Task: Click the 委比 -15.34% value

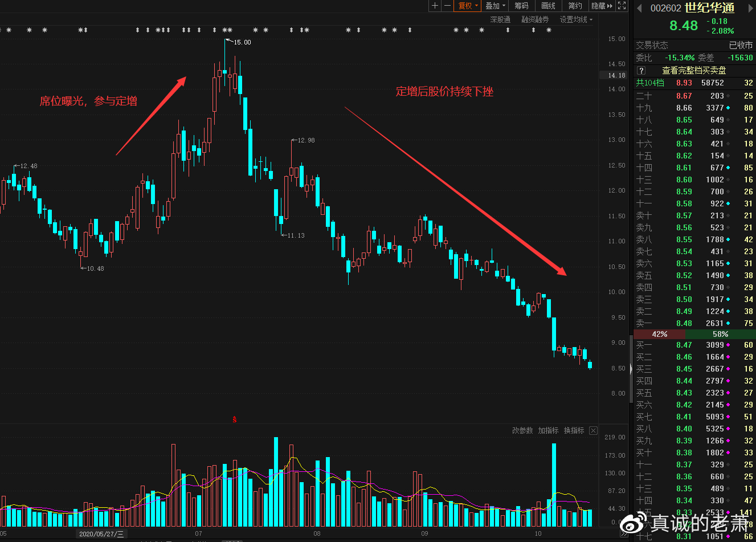Action: pyautogui.click(x=680, y=58)
